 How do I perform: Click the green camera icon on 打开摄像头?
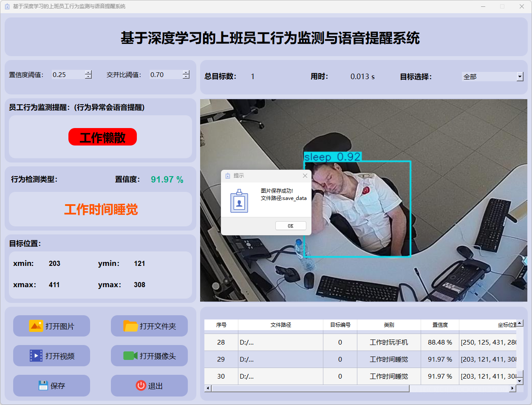click(130, 356)
